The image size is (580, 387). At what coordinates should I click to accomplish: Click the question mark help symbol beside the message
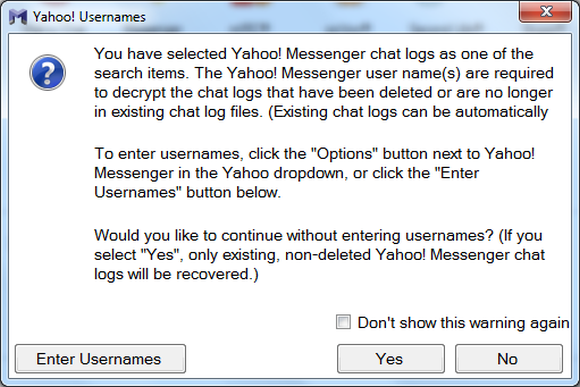(47, 73)
